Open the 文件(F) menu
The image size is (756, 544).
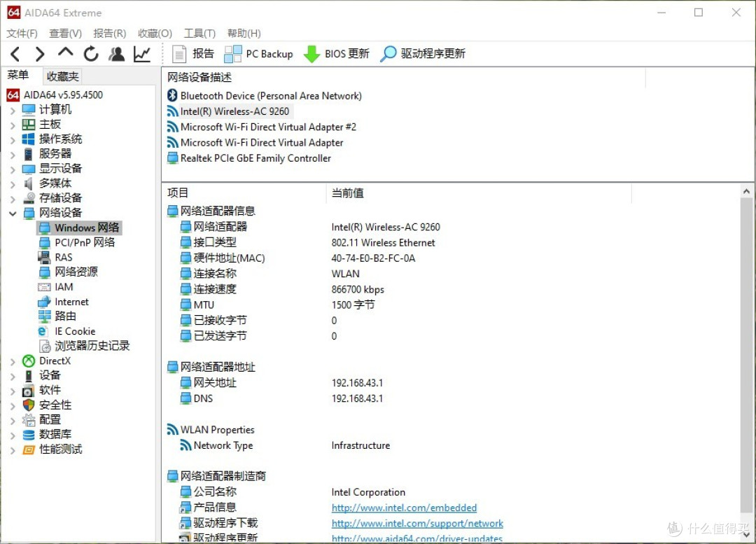[x=22, y=34]
